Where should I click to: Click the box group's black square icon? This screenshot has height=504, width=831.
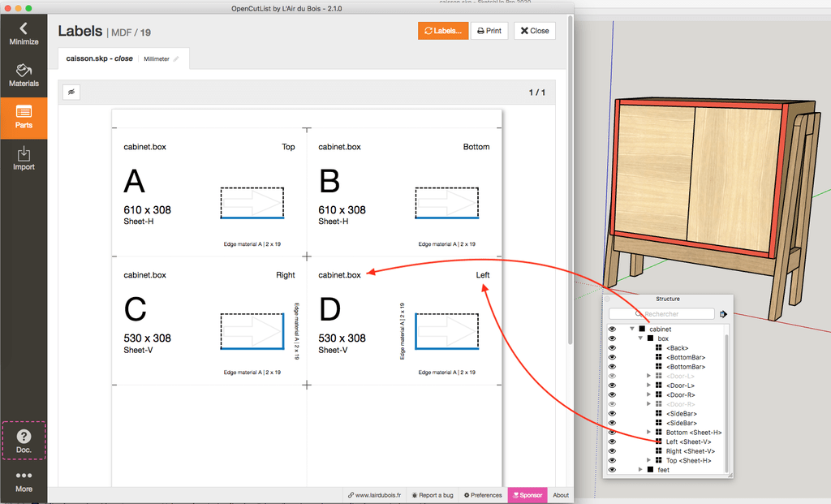(x=650, y=338)
